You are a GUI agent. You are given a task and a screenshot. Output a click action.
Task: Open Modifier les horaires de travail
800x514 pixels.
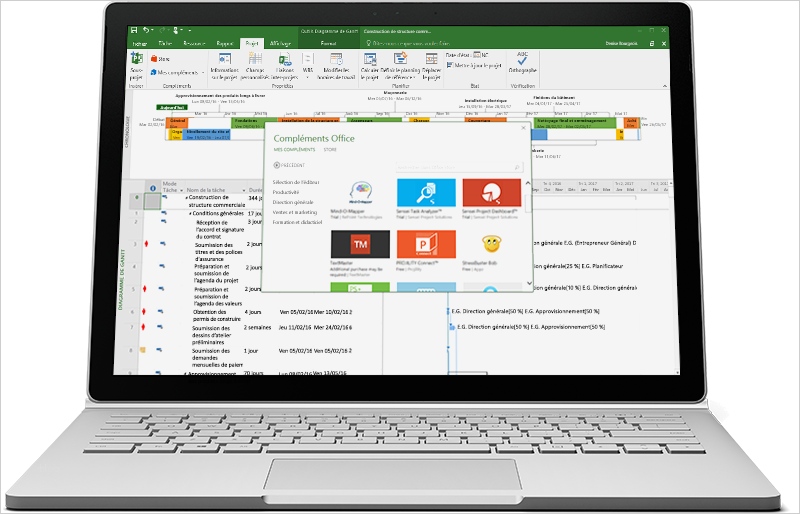(336, 66)
